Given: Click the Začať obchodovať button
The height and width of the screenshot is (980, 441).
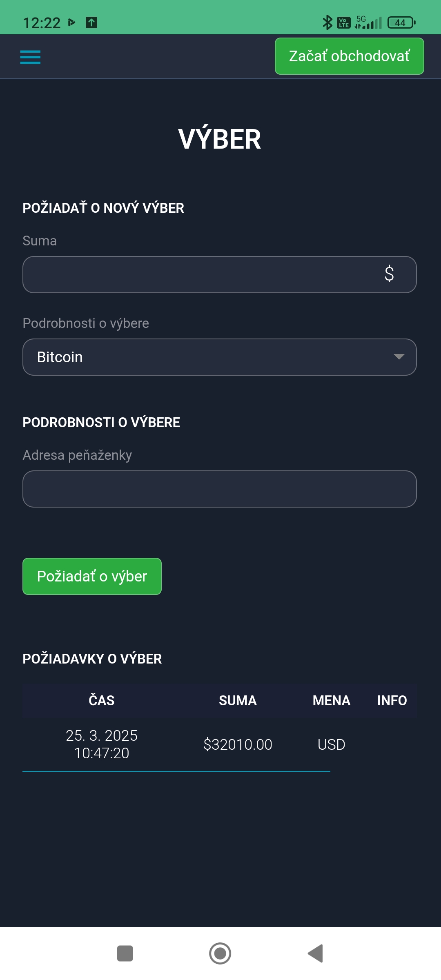Looking at the screenshot, I should pos(350,56).
